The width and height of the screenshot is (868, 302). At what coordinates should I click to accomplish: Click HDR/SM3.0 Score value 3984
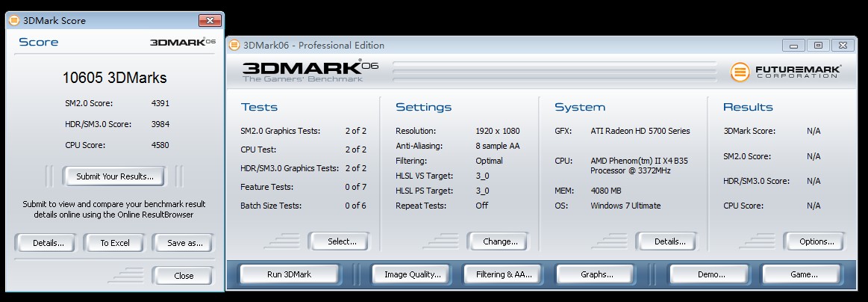[x=160, y=124]
